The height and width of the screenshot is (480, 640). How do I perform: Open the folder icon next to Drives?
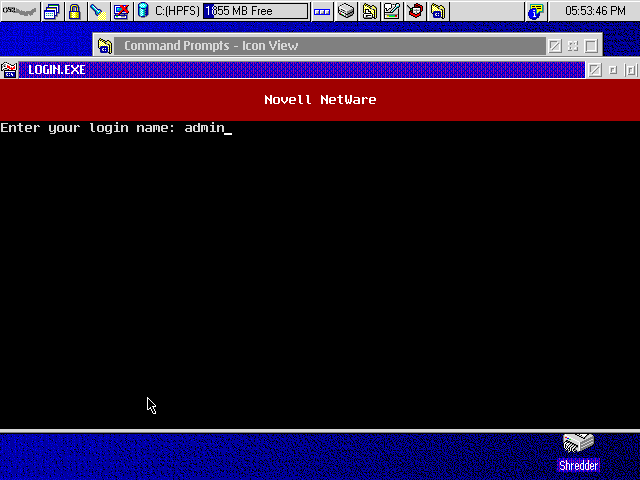pos(370,11)
